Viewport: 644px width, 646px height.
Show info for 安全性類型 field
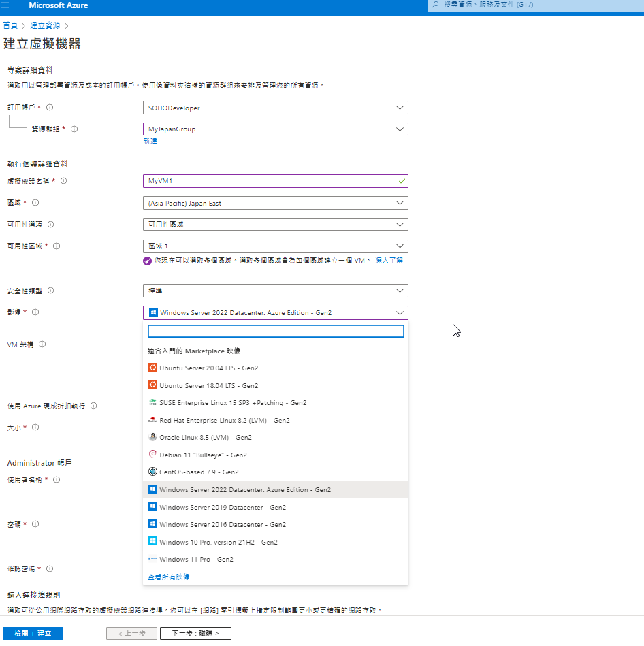click(x=50, y=291)
